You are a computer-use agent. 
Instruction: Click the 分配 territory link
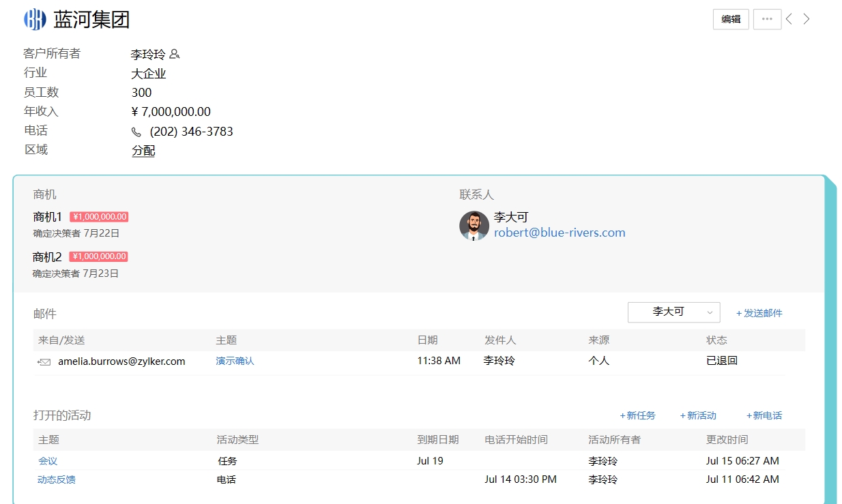(x=143, y=151)
